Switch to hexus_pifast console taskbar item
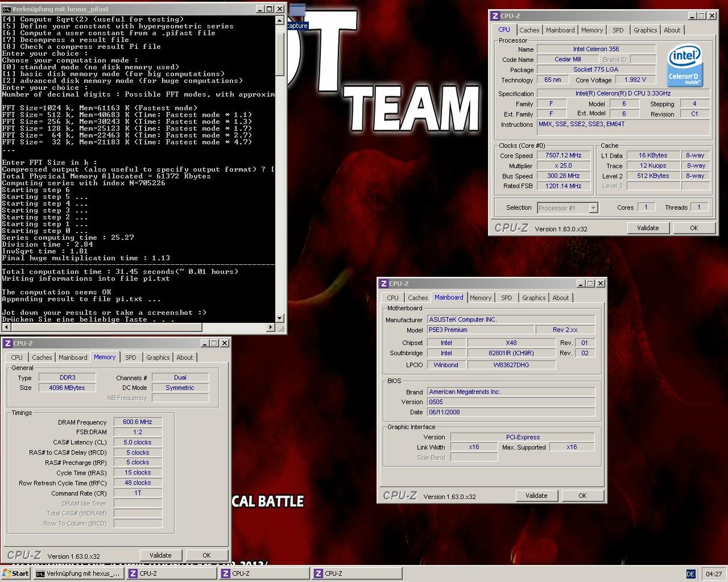Screen dimensions: 728x582 [x=78, y=573]
